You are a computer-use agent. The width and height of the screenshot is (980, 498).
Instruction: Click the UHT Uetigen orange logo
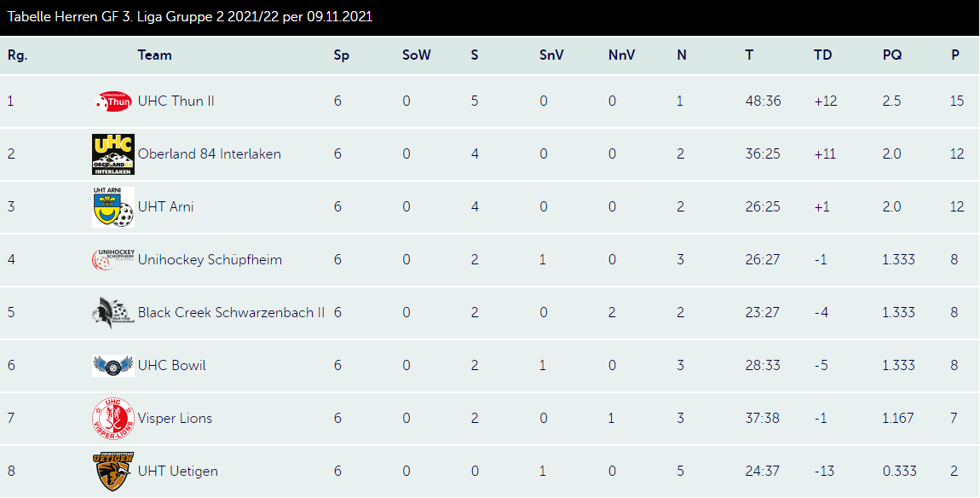pyautogui.click(x=113, y=472)
